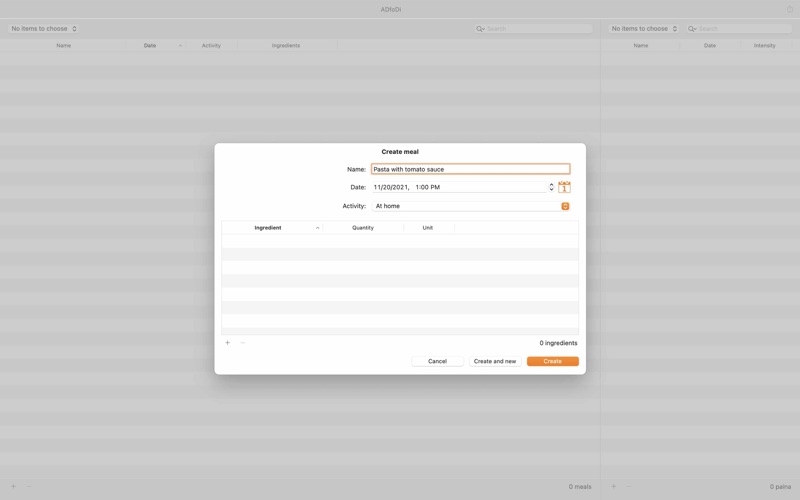
Task: Click the share icon in title bar
Action: pos(790,9)
